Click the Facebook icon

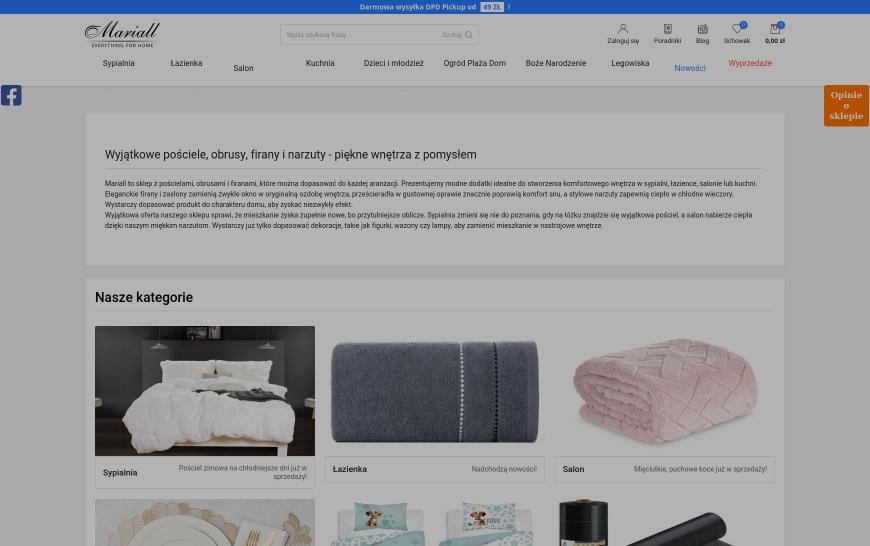11,95
